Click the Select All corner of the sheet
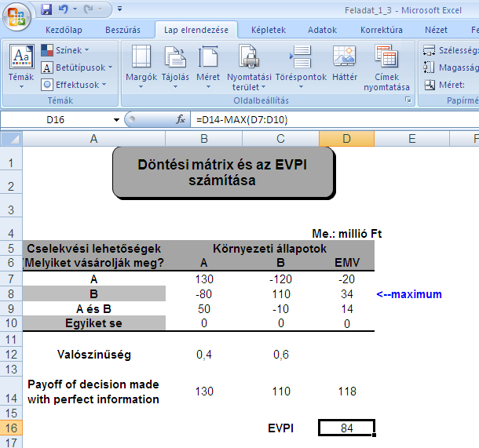 (x=11, y=139)
